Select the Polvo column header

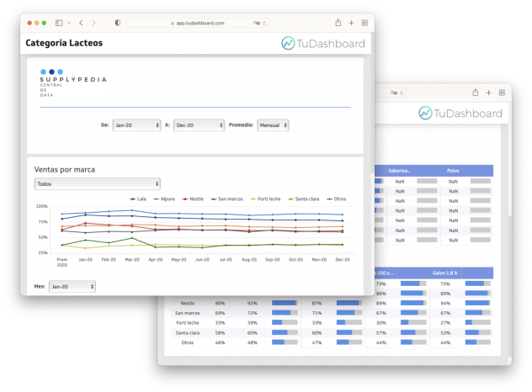453,170
